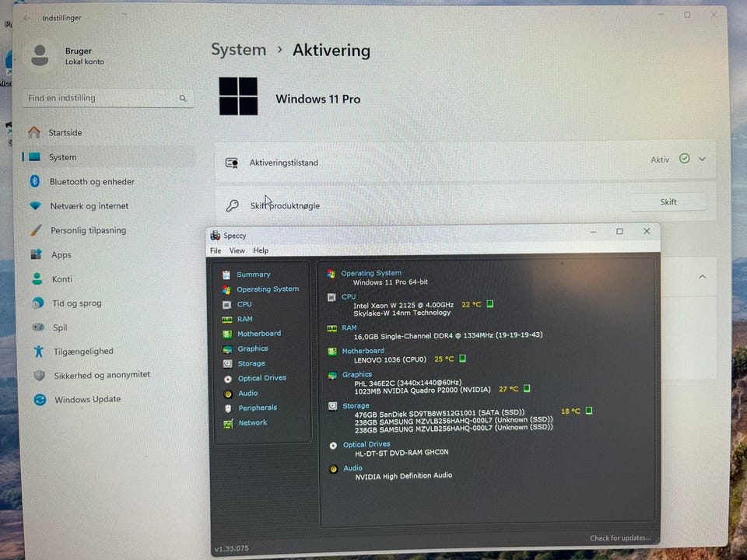
Task: Click board icon beside Motherboard heading in summary
Action: click(x=332, y=352)
